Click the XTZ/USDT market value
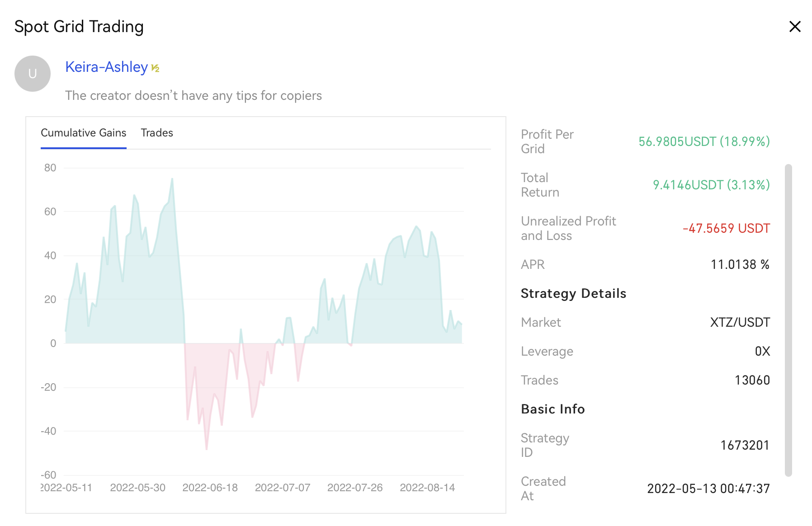Image resolution: width=812 pixels, height=526 pixels. pos(740,322)
